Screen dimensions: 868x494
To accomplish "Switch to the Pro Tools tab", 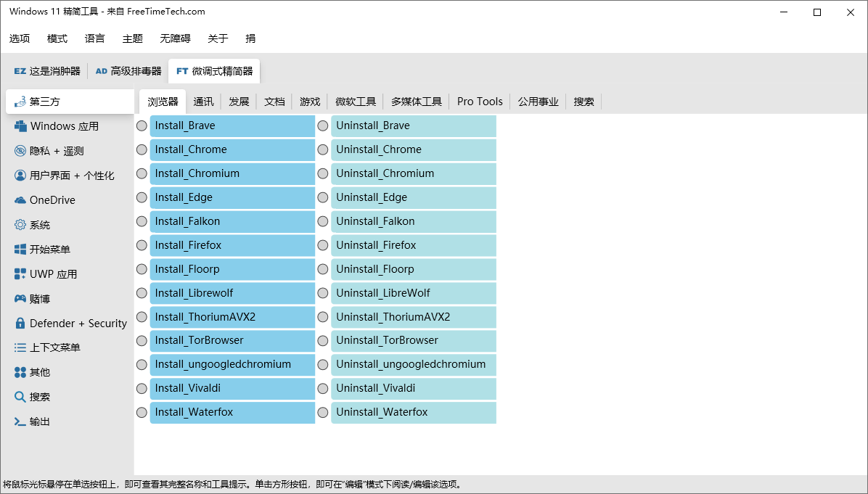I will (x=480, y=102).
